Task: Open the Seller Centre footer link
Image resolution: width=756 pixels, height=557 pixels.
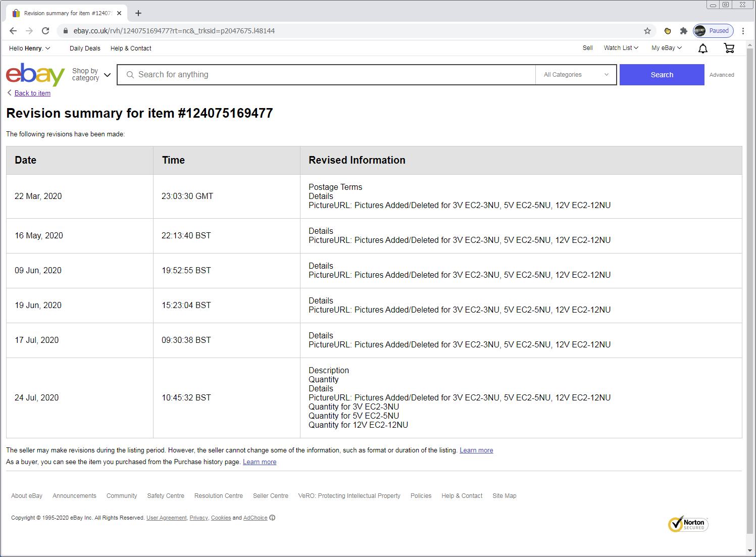Action: click(271, 496)
